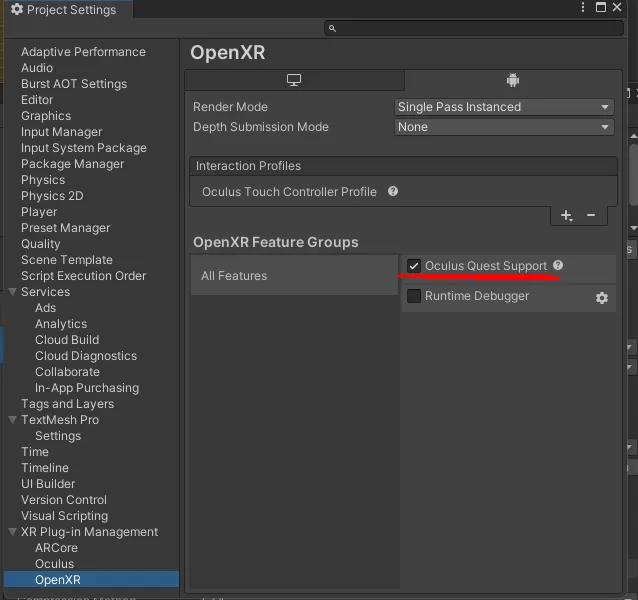Select Physics 2D settings
This screenshot has height=600, width=638.
pyautogui.click(x=52, y=196)
